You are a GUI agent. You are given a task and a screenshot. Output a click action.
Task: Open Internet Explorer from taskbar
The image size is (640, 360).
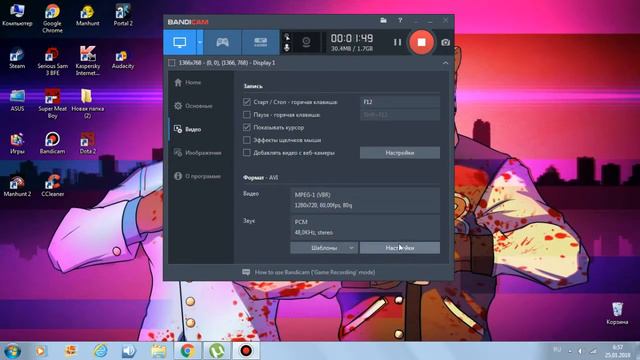coord(100,351)
